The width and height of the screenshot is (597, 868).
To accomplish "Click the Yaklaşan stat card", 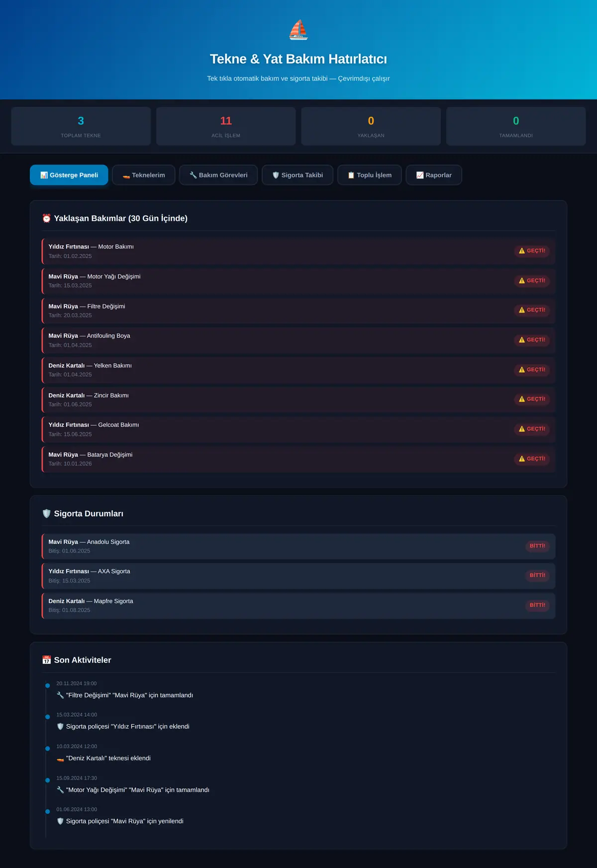I will pyautogui.click(x=371, y=126).
